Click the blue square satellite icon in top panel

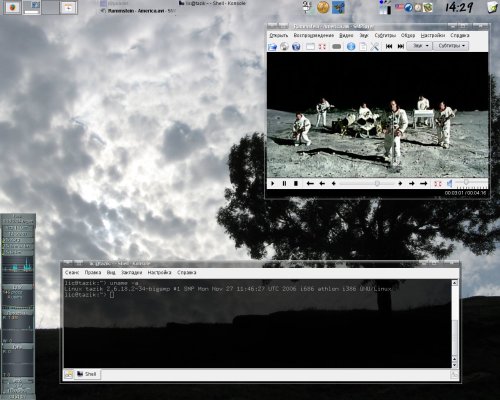(338, 7)
